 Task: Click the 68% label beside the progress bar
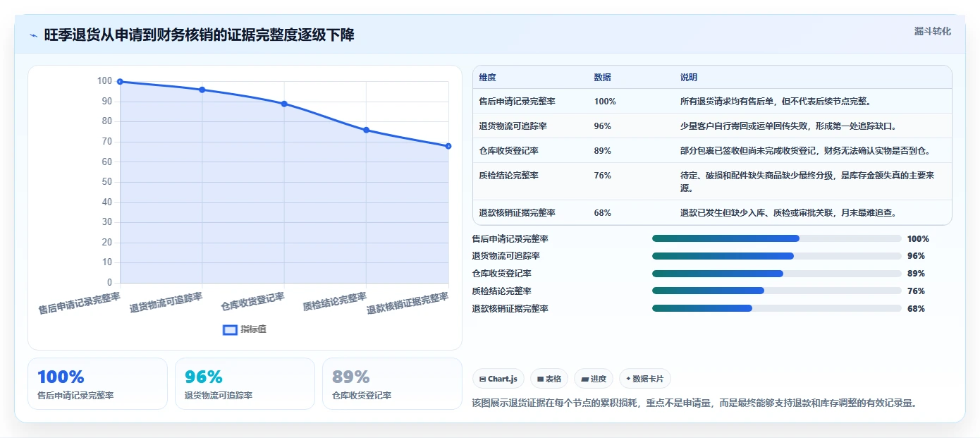(916, 309)
